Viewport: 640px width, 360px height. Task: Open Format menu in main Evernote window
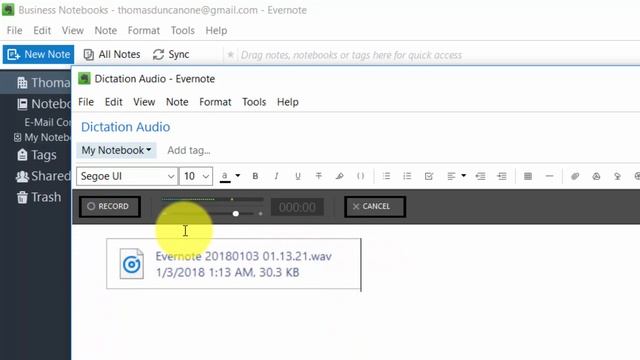144,31
